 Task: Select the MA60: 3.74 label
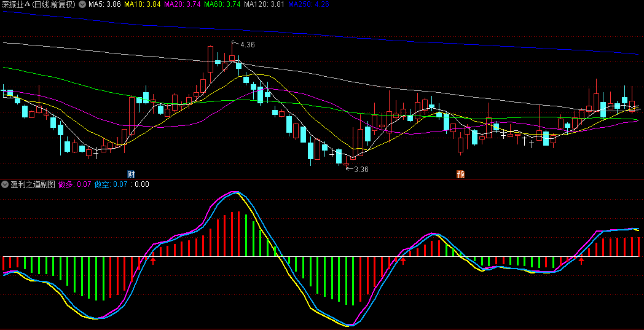222,4
